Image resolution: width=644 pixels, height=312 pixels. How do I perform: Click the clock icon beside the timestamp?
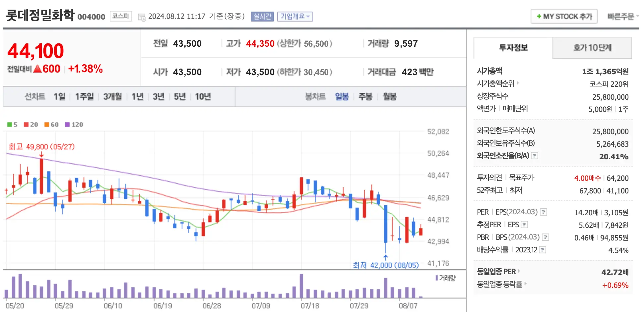(143, 17)
